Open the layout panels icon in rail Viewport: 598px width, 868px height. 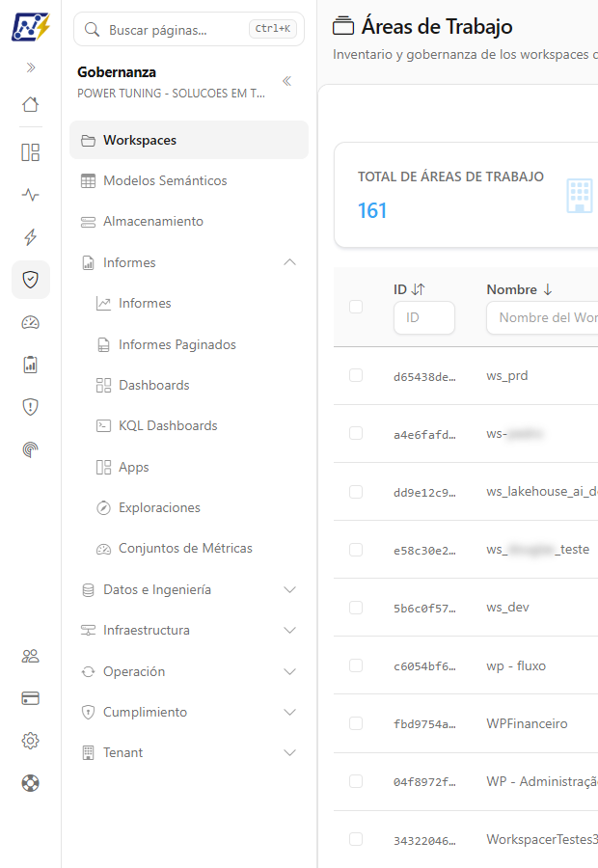click(x=31, y=152)
